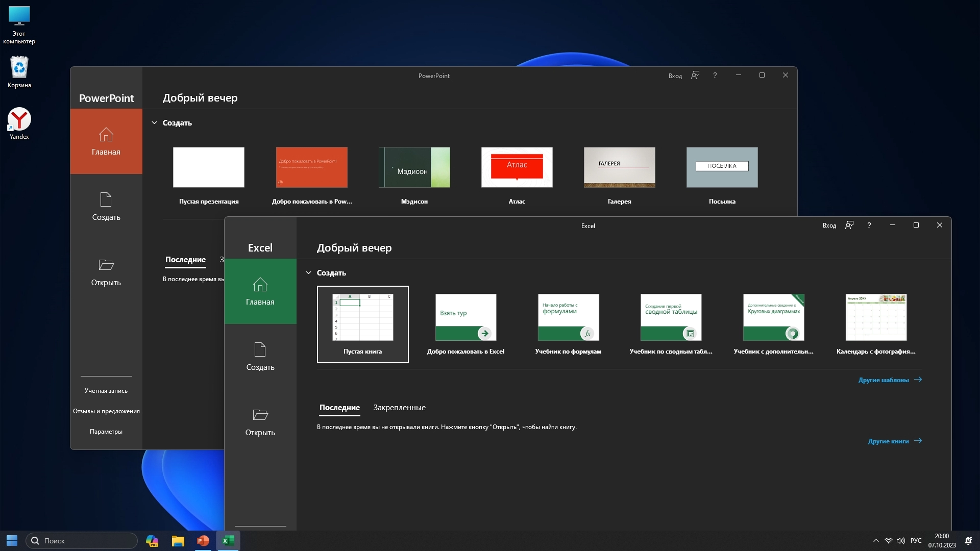The width and height of the screenshot is (980, 551).
Task: Click the Вход sign-in button in Excel
Action: click(x=829, y=226)
